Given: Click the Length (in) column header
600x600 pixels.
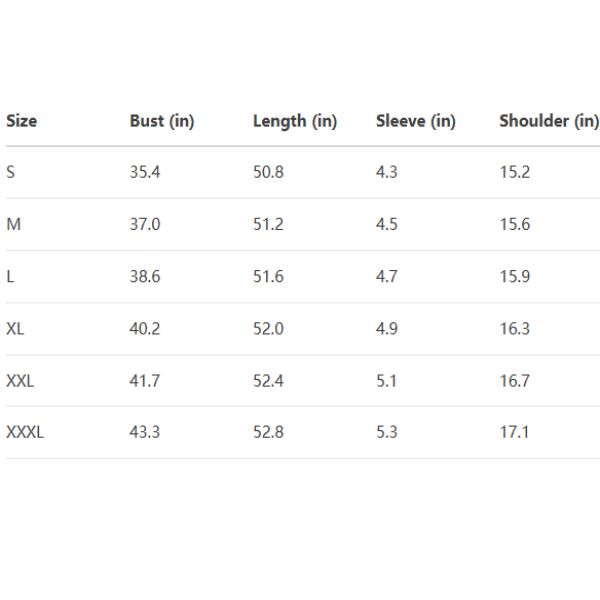Looking at the screenshot, I should click(x=294, y=121).
